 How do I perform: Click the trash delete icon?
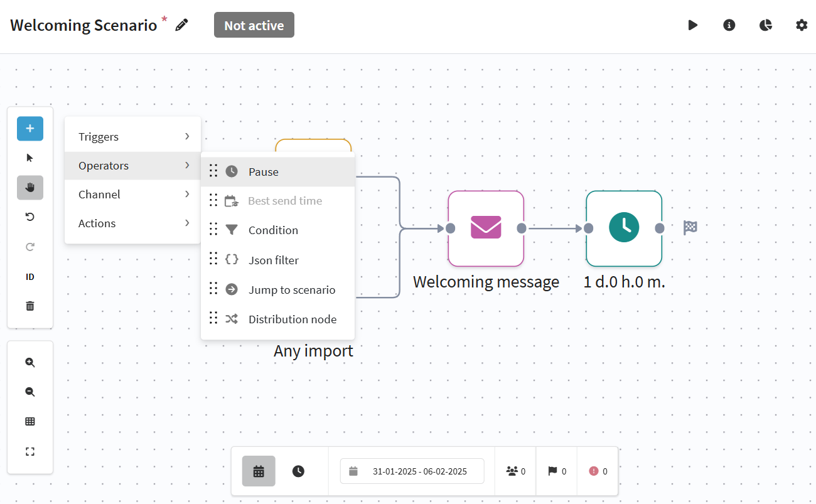click(30, 306)
